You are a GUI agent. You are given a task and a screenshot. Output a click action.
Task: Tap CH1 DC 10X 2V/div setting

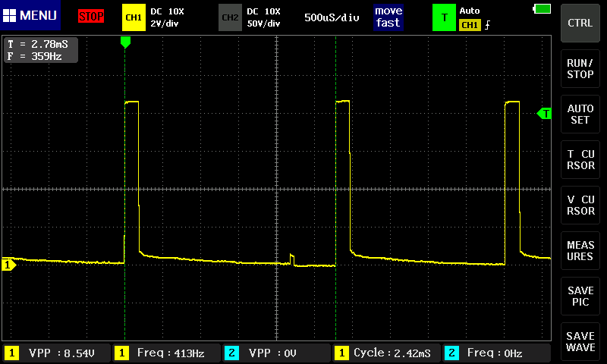coord(167,17)
